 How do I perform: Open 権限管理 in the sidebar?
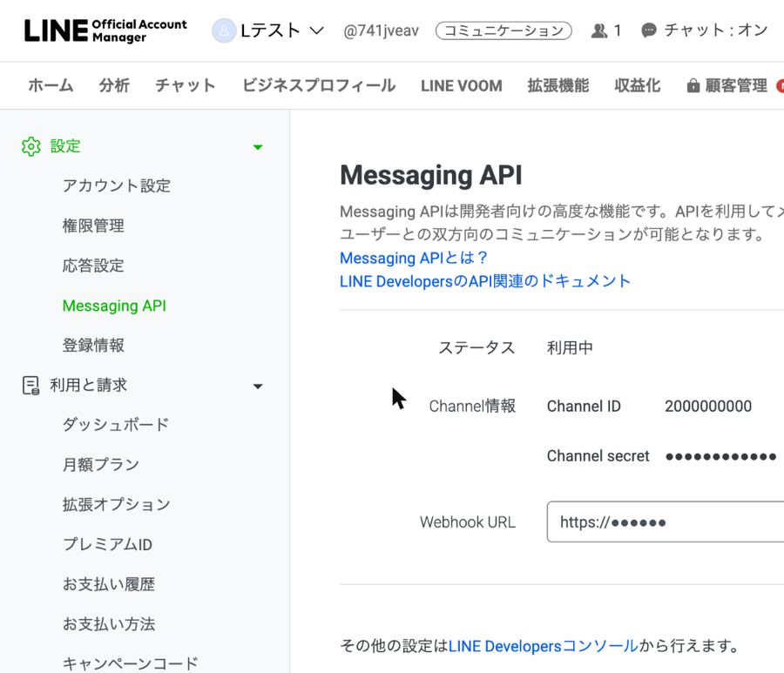(93, 225)
